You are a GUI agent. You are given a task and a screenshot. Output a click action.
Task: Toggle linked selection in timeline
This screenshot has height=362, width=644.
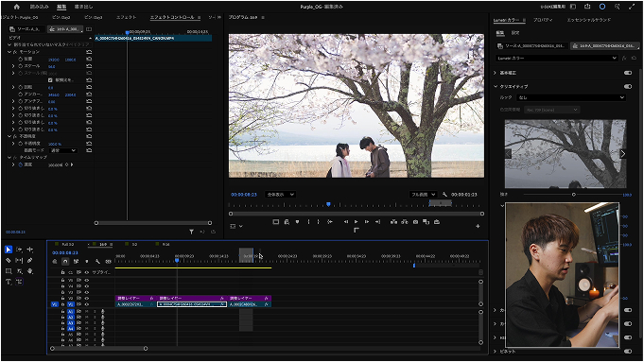pos(76,262)
